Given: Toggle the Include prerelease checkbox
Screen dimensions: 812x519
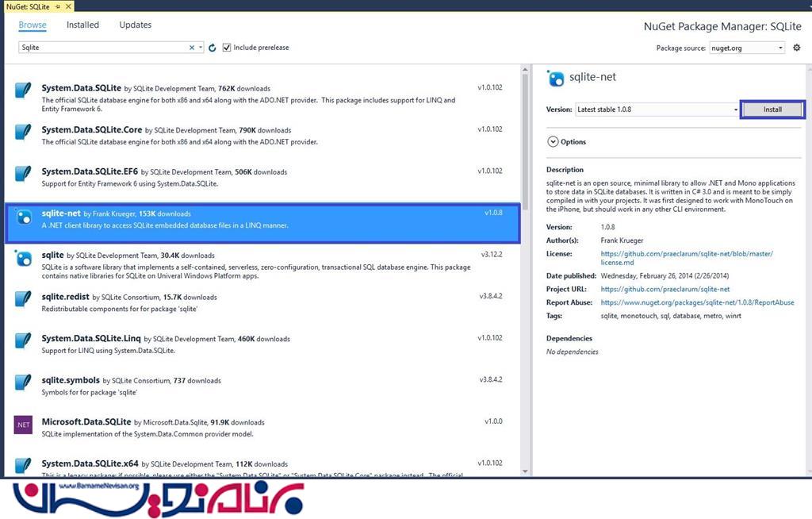Looking at the screenshot, I should pos(227,48).
